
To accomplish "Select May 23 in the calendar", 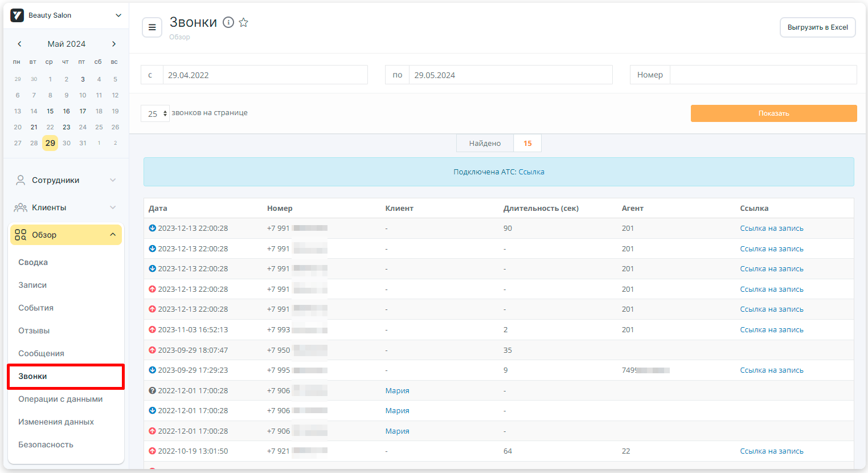I will click(67, 127).
